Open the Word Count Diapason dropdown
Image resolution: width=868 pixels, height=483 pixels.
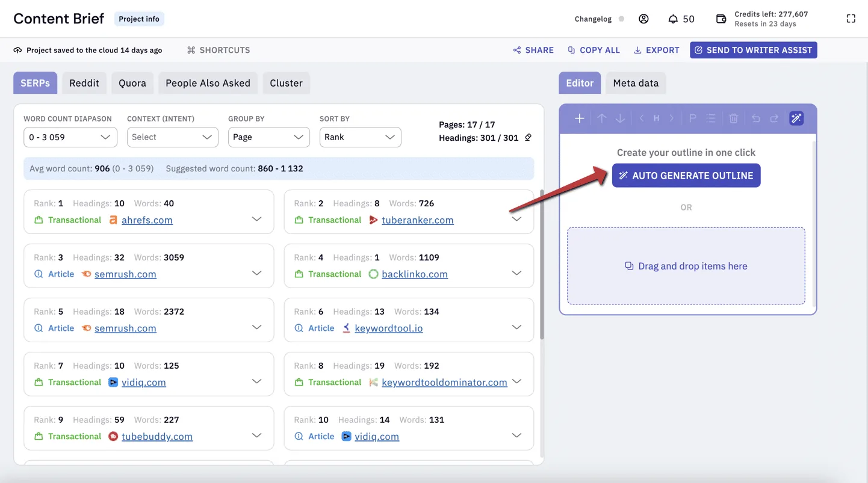[70, 137]
